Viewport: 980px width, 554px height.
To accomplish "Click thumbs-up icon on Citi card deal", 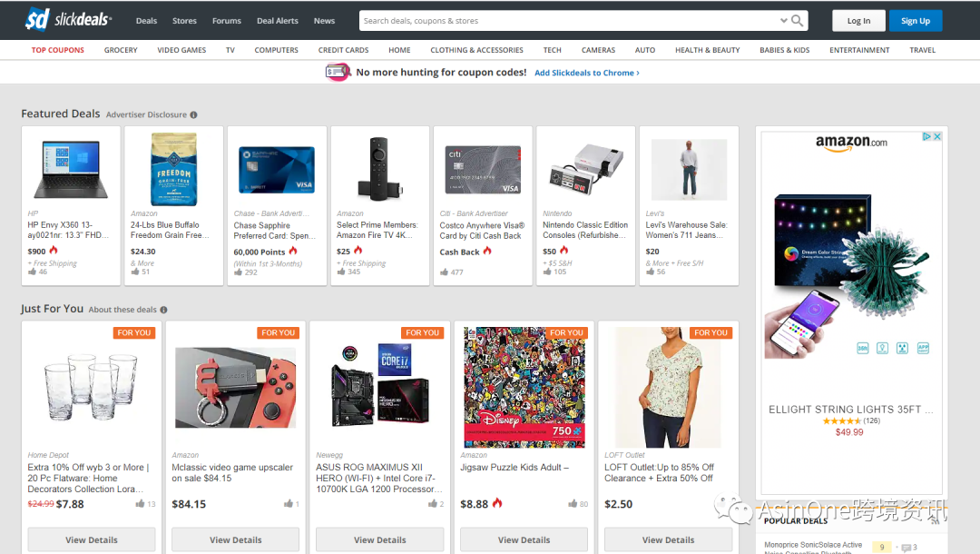I will (x=445, y=272).
